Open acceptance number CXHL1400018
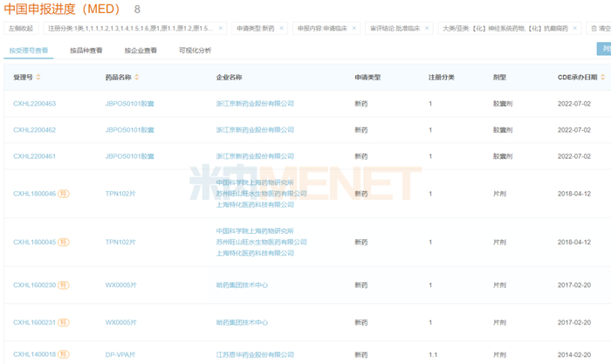The width and height of the screenshot is (611, 364). pyautogui.click(x=35, y=354)
